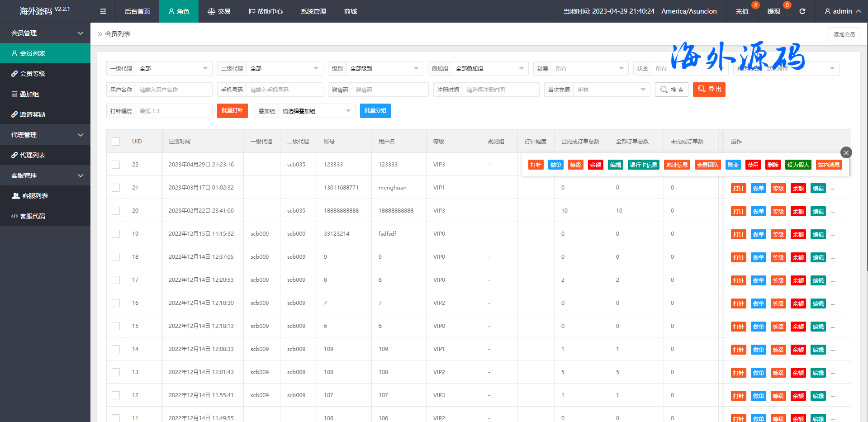The width and height of the screenshot is (868, 422).
Task: Check the checkbox for UID 22 row
Action: [116, 165]
